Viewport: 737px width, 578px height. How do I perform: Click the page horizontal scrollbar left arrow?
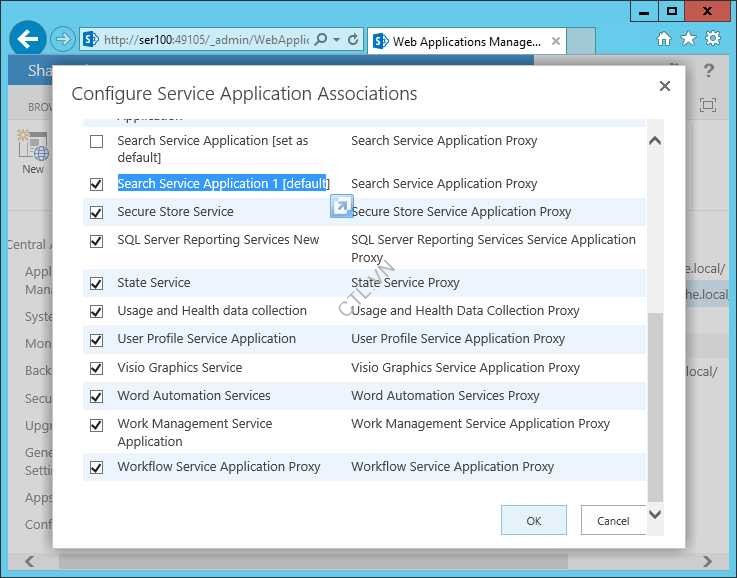(30, 561)
